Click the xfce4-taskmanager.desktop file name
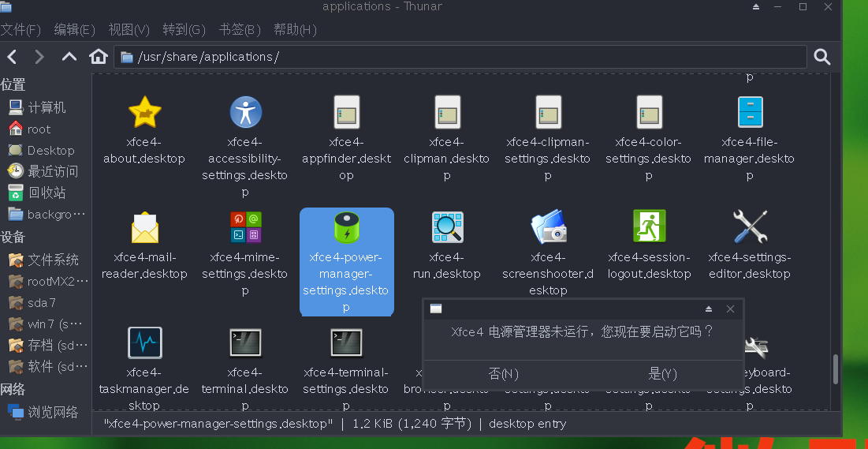868x449 pixels. (x=144, y=388)
